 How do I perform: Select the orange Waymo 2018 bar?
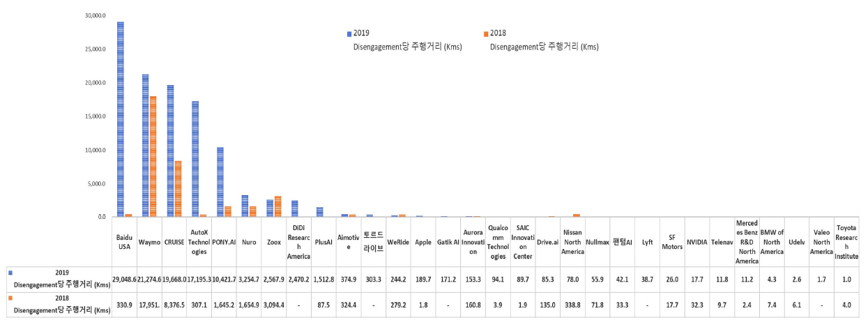pyautogui.click(x=153, y=156)
